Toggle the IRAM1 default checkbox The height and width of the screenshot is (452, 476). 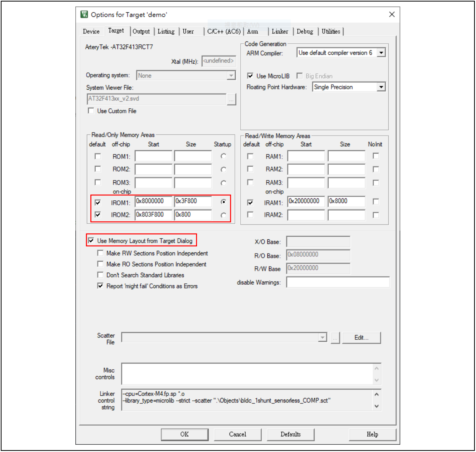tap(250, 202)
